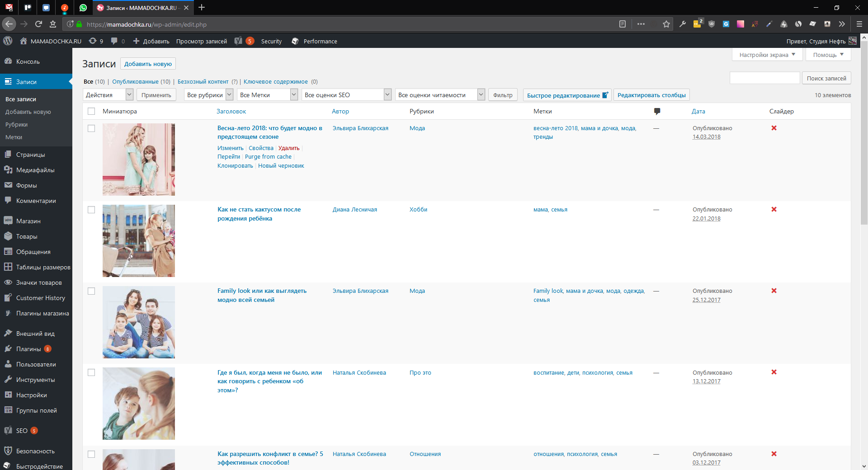Open the browser hamburger menu
868x470 pixels.
click(859, 24)
